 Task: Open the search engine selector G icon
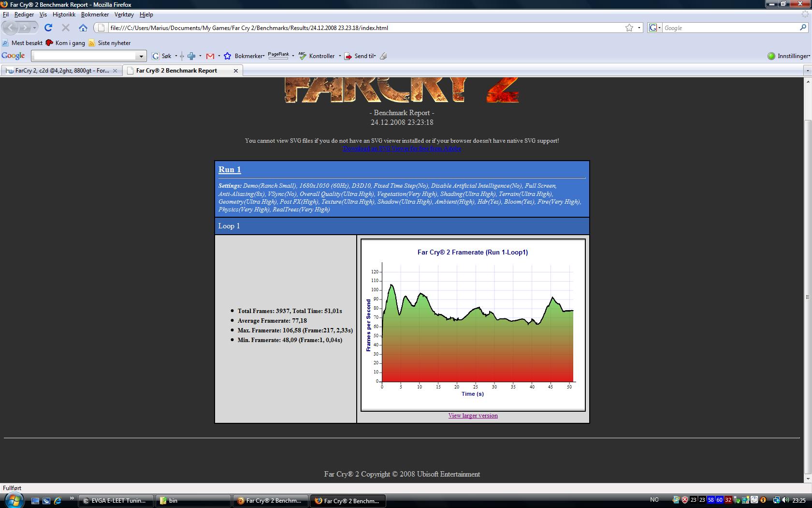[x=654, y=28]
